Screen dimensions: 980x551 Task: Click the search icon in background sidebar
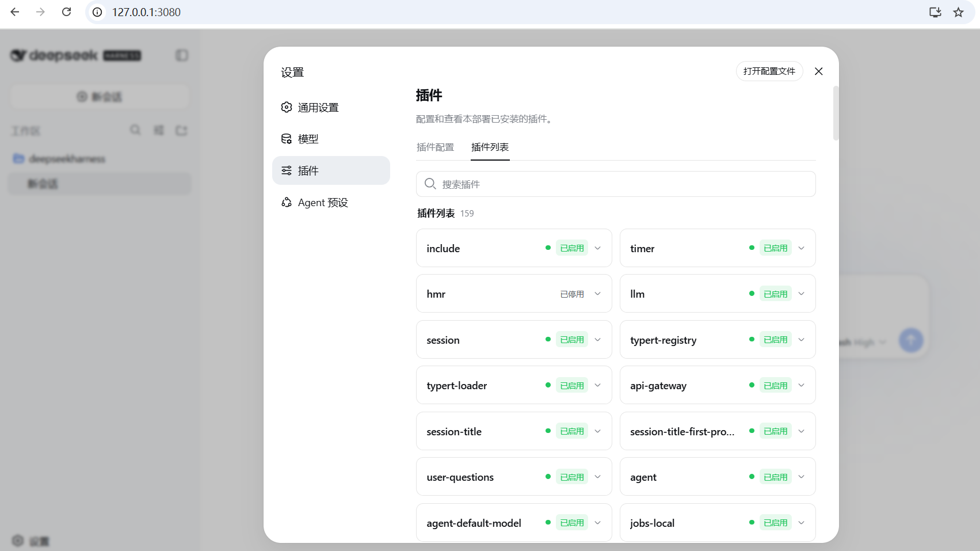pyautogui.click(x=135, y=130)
